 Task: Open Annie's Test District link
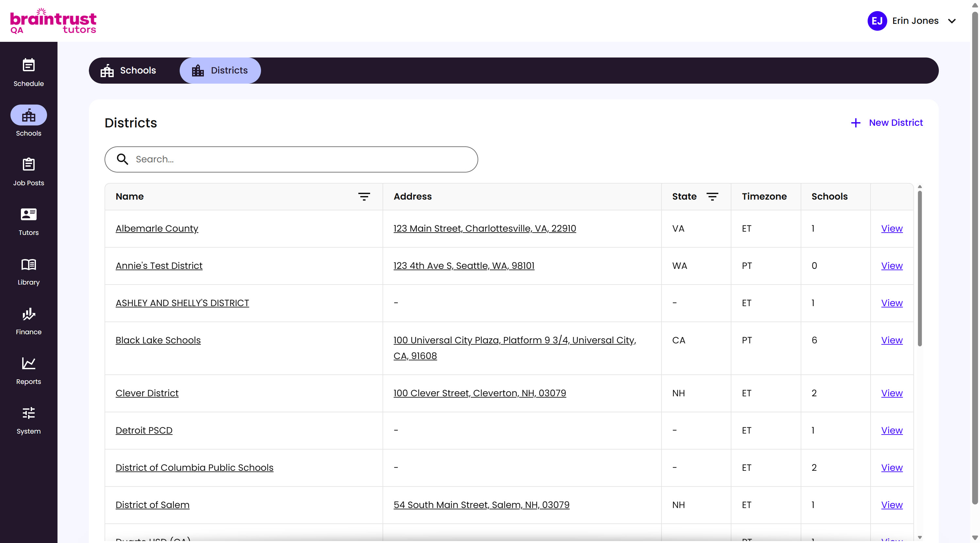point(159,266)
